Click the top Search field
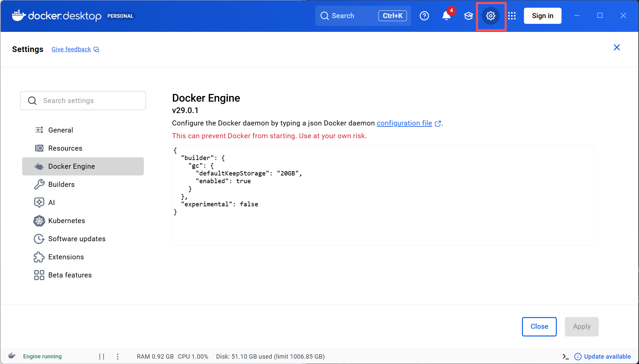Viewport: 639px width, 364px height. [x=363, y=16]
